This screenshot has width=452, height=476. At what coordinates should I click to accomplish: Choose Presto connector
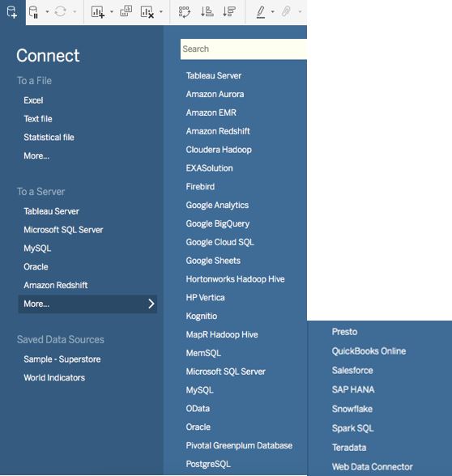[x=344, y=332]
